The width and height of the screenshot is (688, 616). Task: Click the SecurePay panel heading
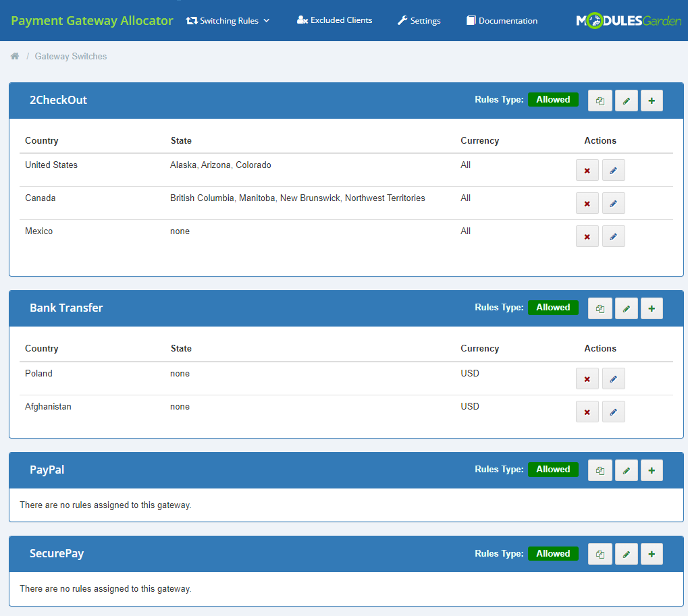tap(57, 554)
